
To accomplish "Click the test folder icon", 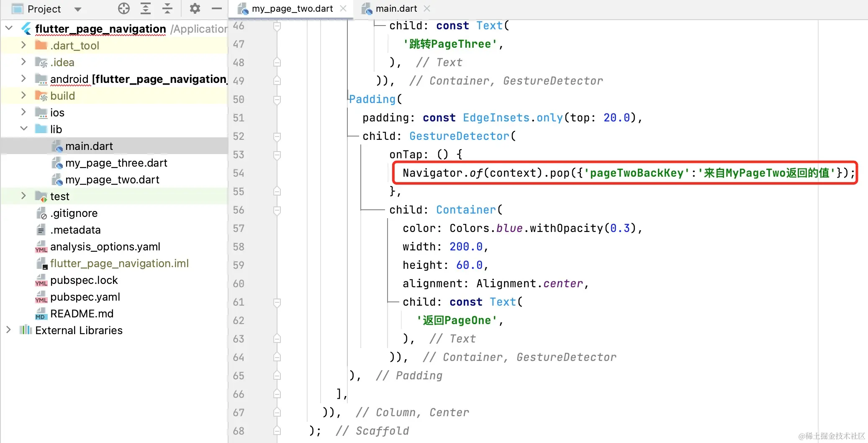I will pos(41,196).
